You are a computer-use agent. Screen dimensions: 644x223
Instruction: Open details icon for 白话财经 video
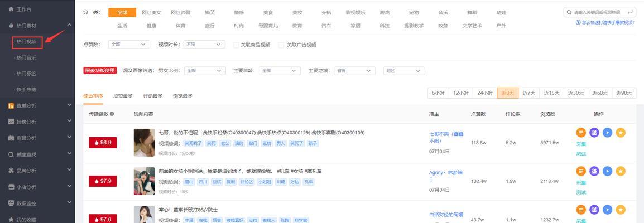point(581,210)
